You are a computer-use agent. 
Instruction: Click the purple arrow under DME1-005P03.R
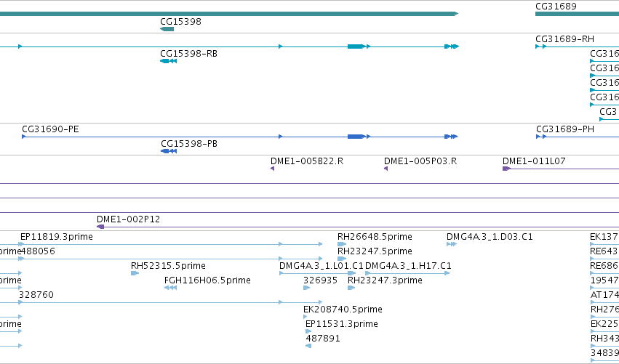386,169
